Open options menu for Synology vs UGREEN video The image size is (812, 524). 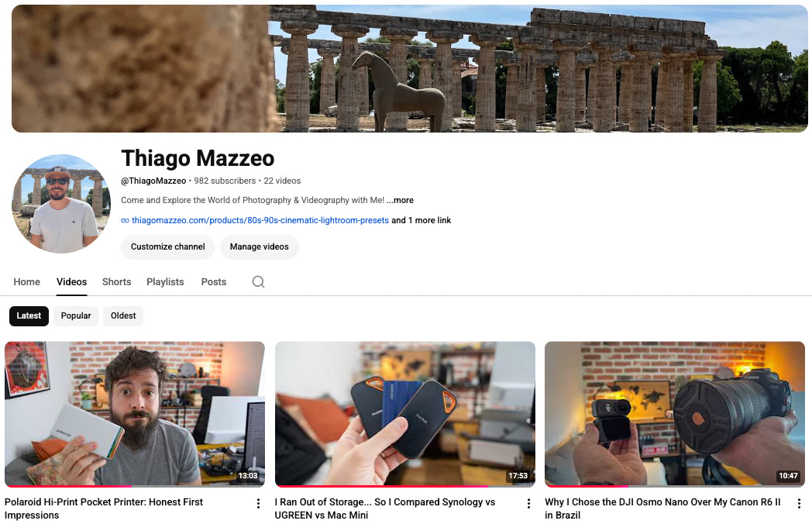[528, 504]
